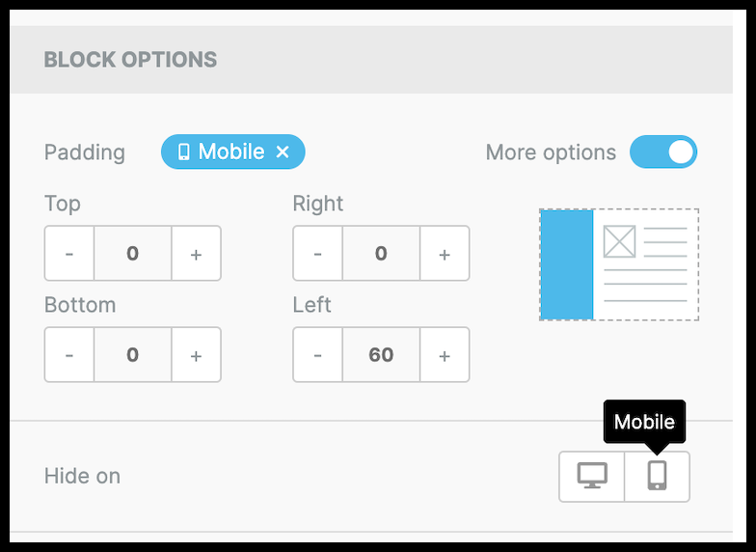The height and width of the screenshot is (552, 756).
Task: Click the mobile phone icon for Hide on
Action: coord(657,477)
